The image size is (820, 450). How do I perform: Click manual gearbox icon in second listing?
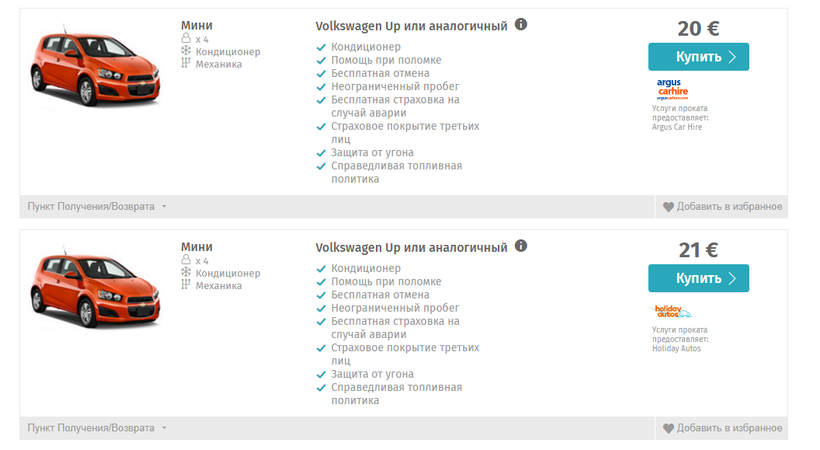(x=186, y=285)
